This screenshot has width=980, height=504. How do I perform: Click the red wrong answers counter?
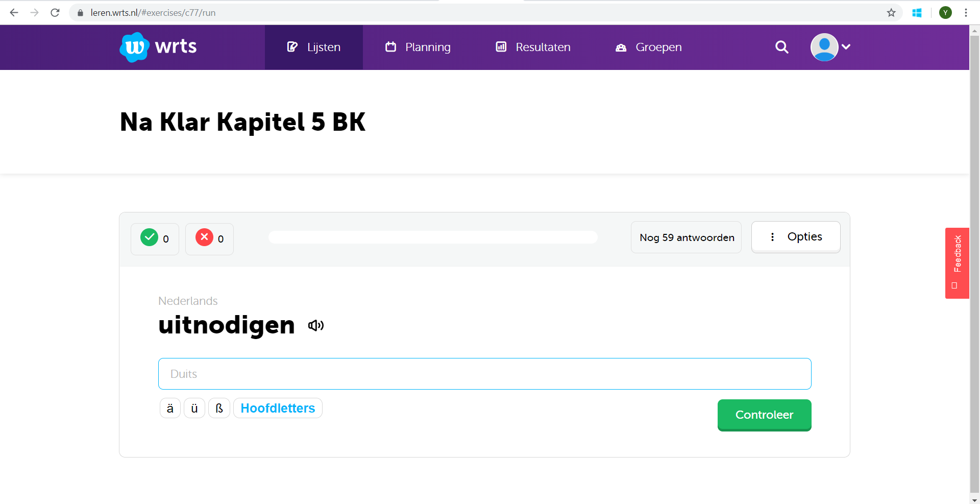tap(209, 239)
